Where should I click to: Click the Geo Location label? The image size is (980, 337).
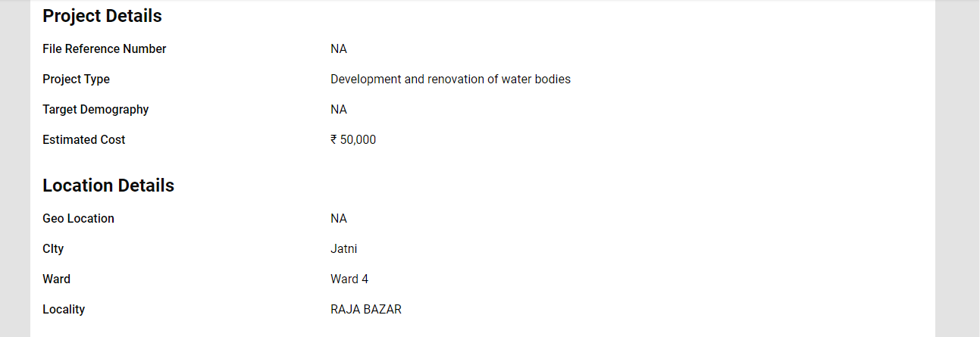point(78,219)
